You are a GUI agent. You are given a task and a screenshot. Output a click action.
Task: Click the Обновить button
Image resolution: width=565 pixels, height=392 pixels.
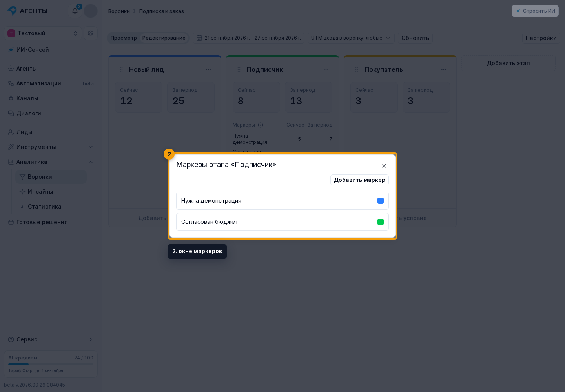click(x=415, y=38)
